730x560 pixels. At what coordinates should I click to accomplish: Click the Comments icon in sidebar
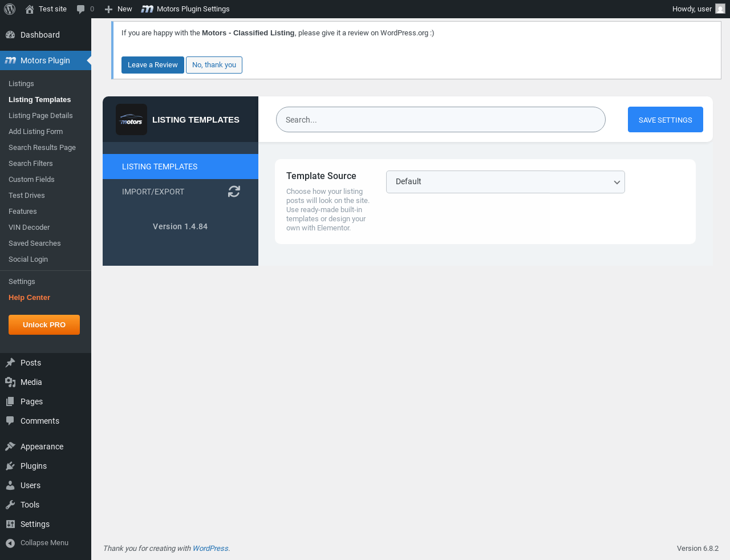10,421
